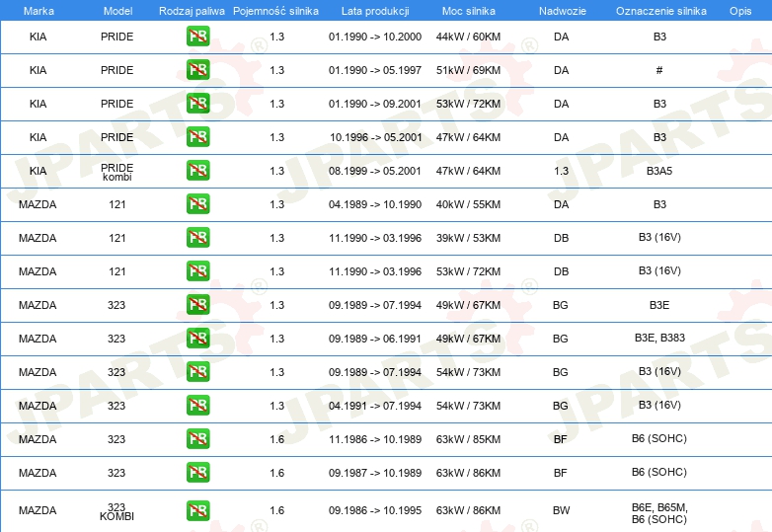Image resolution: width=772 pixels, height=532 pixels.
Task: Click fuel icon in 323 04.1991 54kW row
Action: [197, 405]
